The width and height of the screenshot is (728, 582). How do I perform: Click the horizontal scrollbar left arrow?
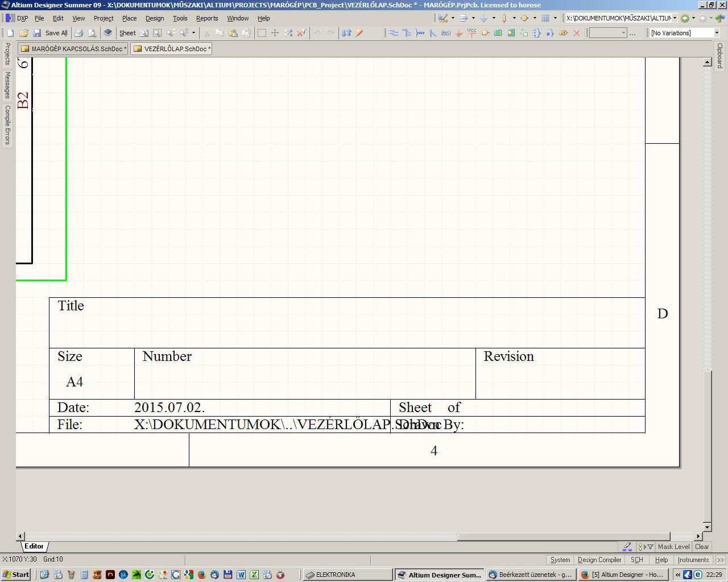tap(20, 536)
